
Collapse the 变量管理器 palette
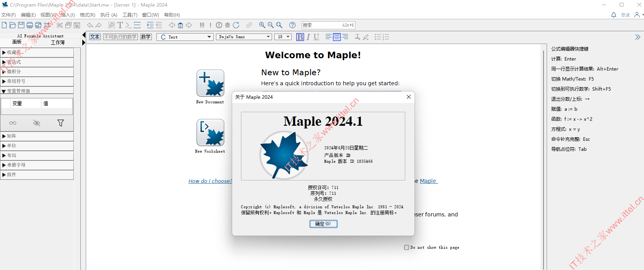pos(37,91)
